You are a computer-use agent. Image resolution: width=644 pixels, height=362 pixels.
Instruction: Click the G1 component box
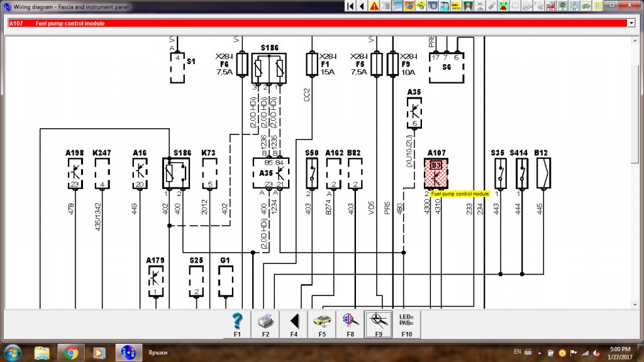click(226, 281)
